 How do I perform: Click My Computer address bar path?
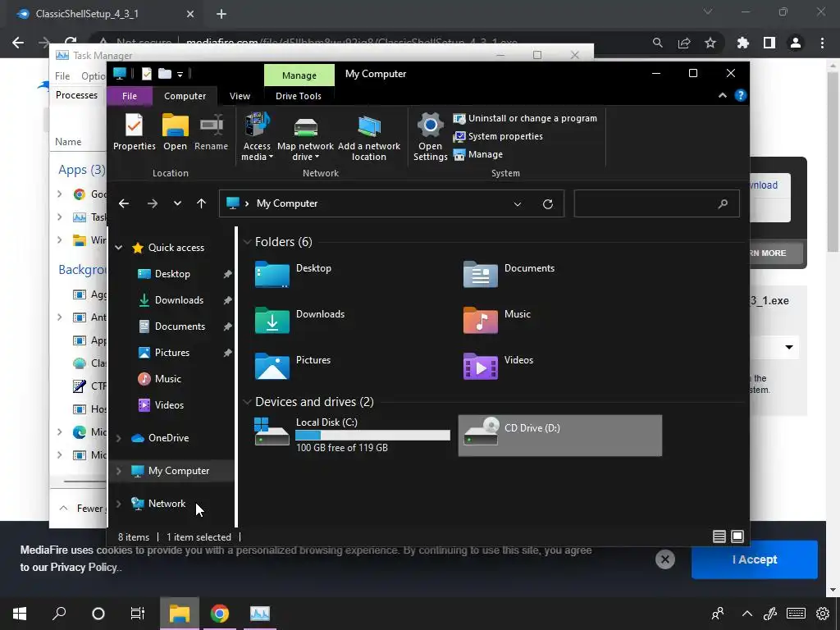[287, 203]
